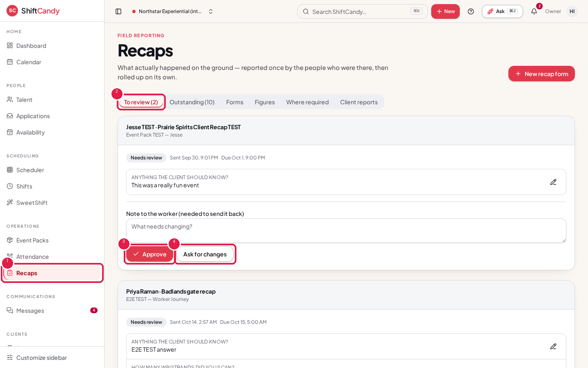Click Customize sidebar
Screen dimensions: 588x368
[x=52, y=358]
